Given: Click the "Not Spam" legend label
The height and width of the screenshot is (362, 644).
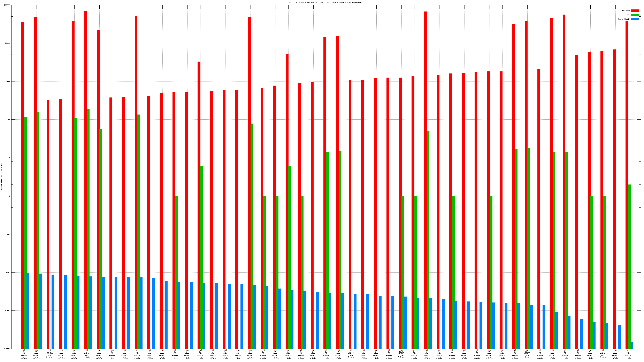Looking at the screenshot, I should click(x=626, y=10).
